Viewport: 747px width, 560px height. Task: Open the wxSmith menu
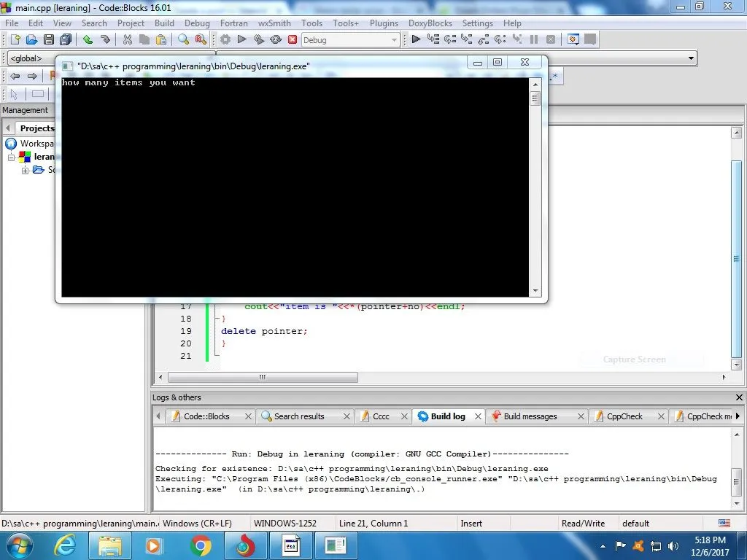pos(274,23)
